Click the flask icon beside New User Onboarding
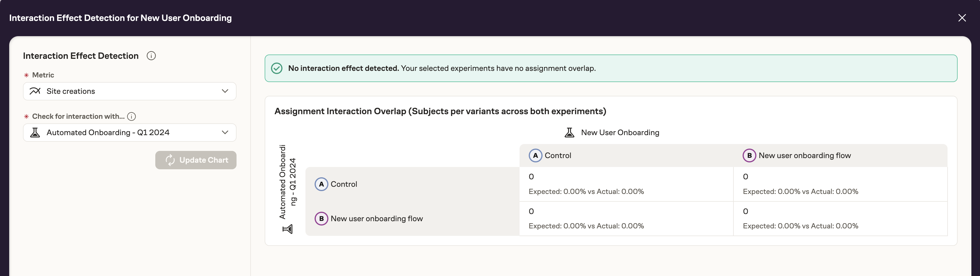This screenshot has width=980, height=276. [569, 132]
